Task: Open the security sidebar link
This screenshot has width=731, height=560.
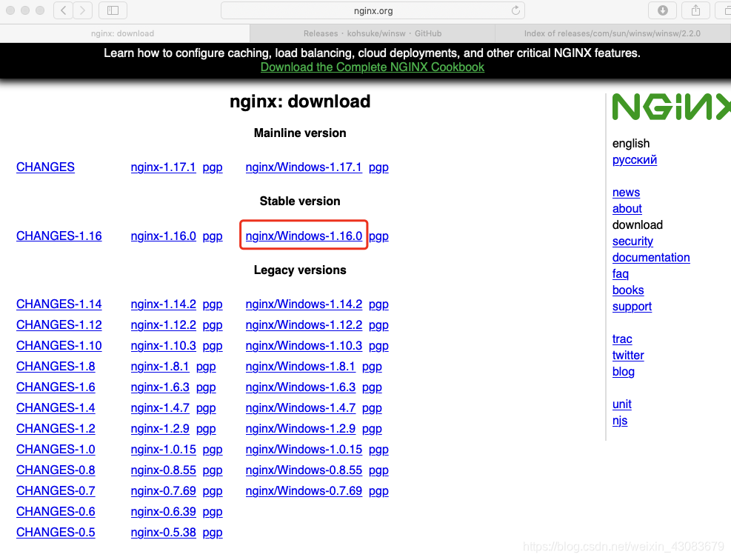Action: click(632, 241)
